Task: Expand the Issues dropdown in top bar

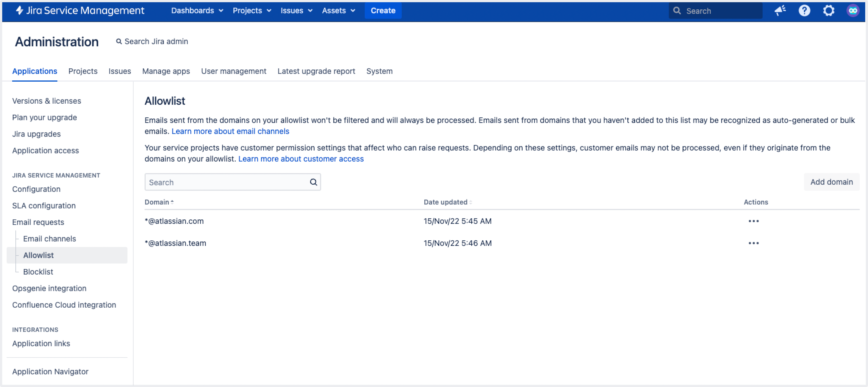Action: [297, 11]
